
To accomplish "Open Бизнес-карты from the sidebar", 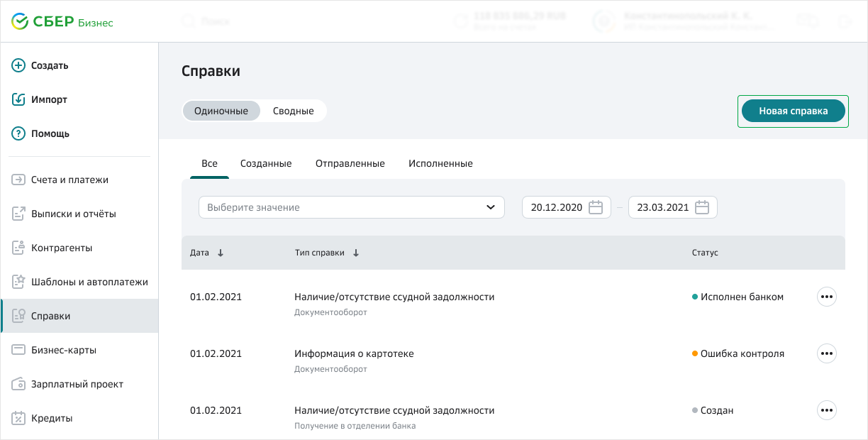I will click(x=63, y=350).
